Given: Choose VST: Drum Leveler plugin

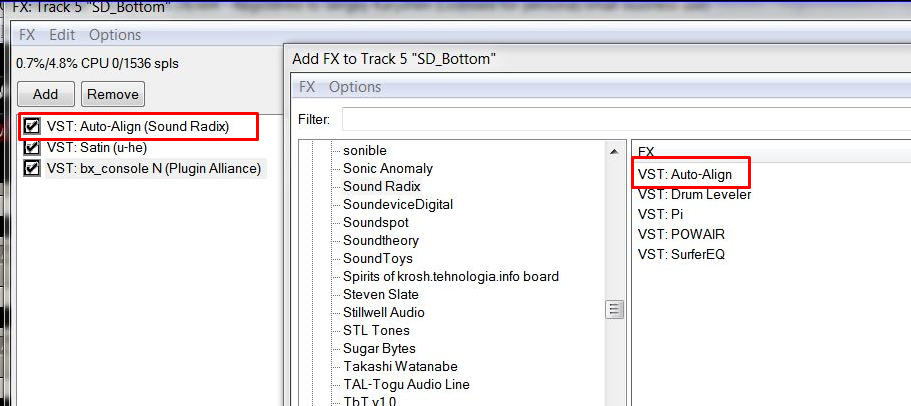Looking at the screenshot, I should coord(694,194).
